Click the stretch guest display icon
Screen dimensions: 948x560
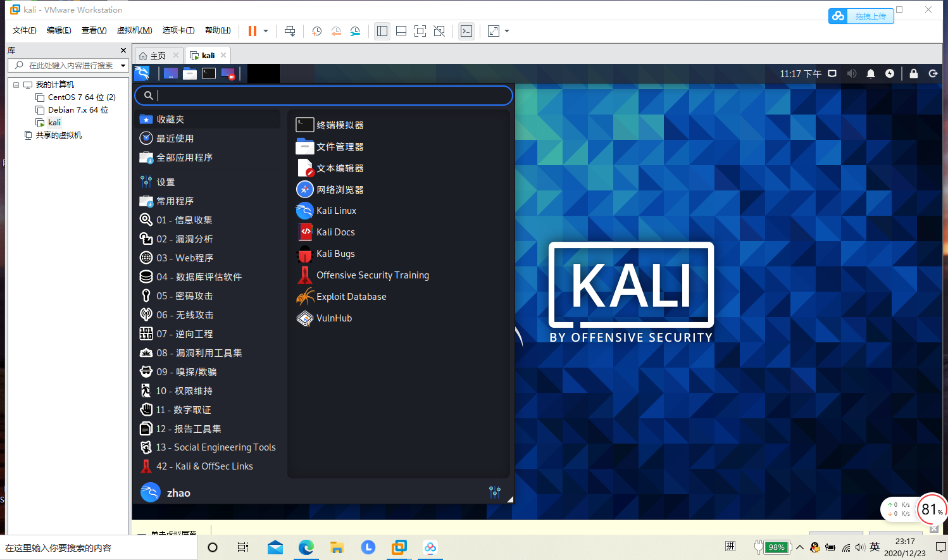click(494, 31)
